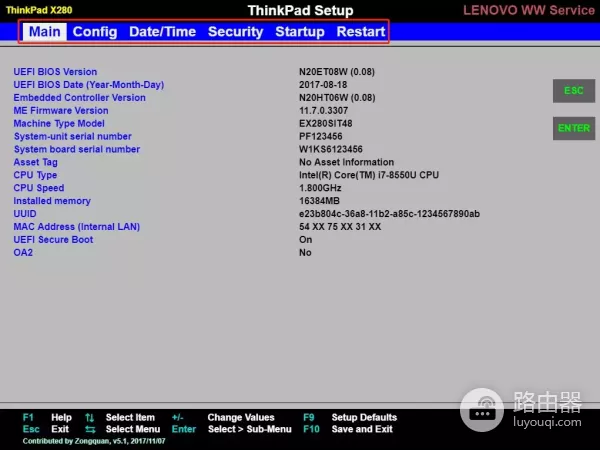
Task: Select the Asset Tag label
Action: [36, 162]
